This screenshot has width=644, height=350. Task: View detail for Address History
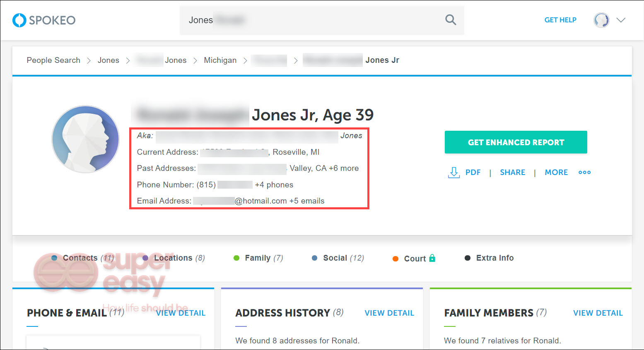[x=389, y=313]
